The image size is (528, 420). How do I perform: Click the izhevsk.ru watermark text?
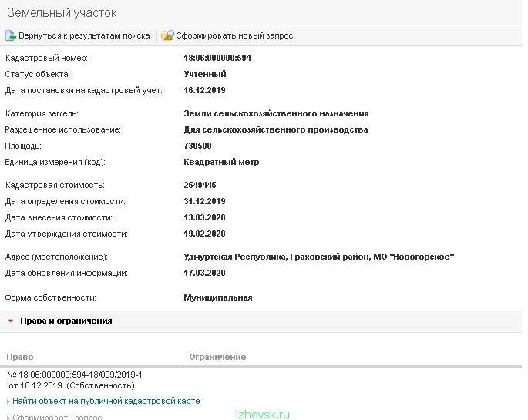pyautogui.click(x=263, y=415)
